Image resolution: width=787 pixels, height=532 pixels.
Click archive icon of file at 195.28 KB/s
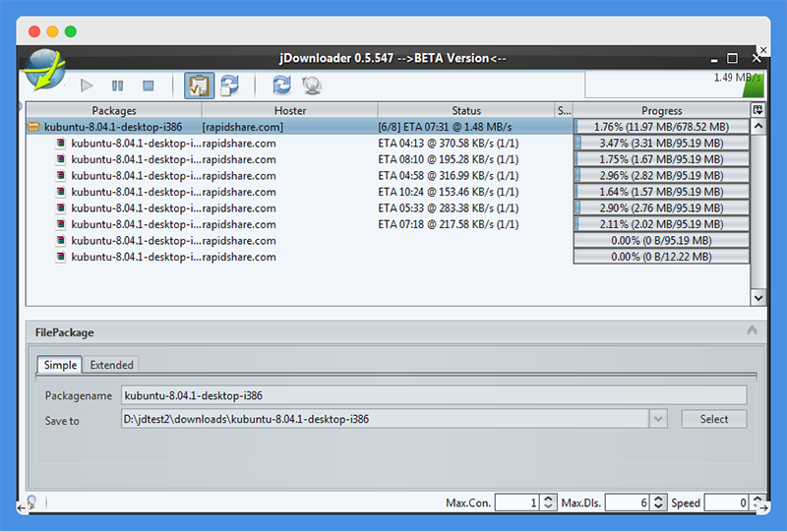tap(61, 159)
